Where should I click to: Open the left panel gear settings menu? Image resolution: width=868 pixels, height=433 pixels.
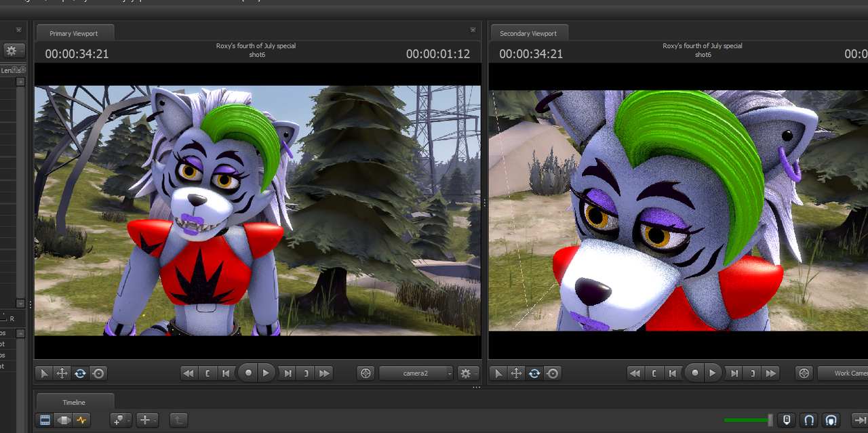(14, 51)
